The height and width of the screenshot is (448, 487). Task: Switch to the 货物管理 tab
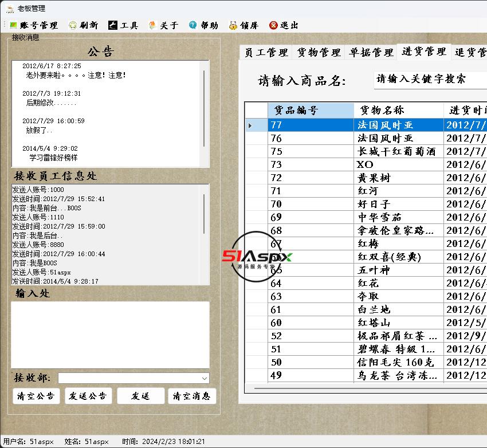click(x=319, y=52)
